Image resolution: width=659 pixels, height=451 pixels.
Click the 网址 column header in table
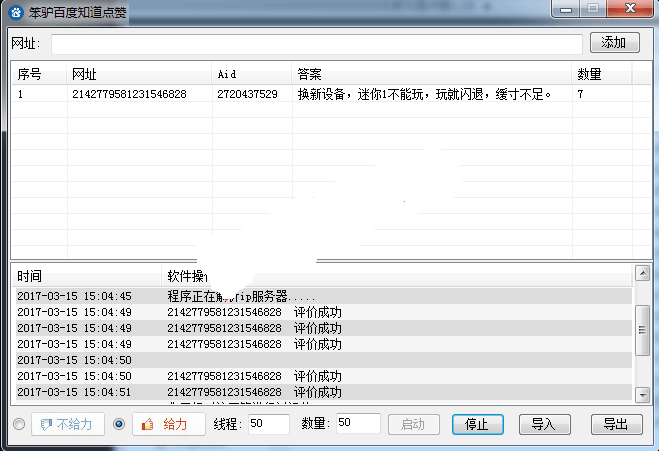139,74
